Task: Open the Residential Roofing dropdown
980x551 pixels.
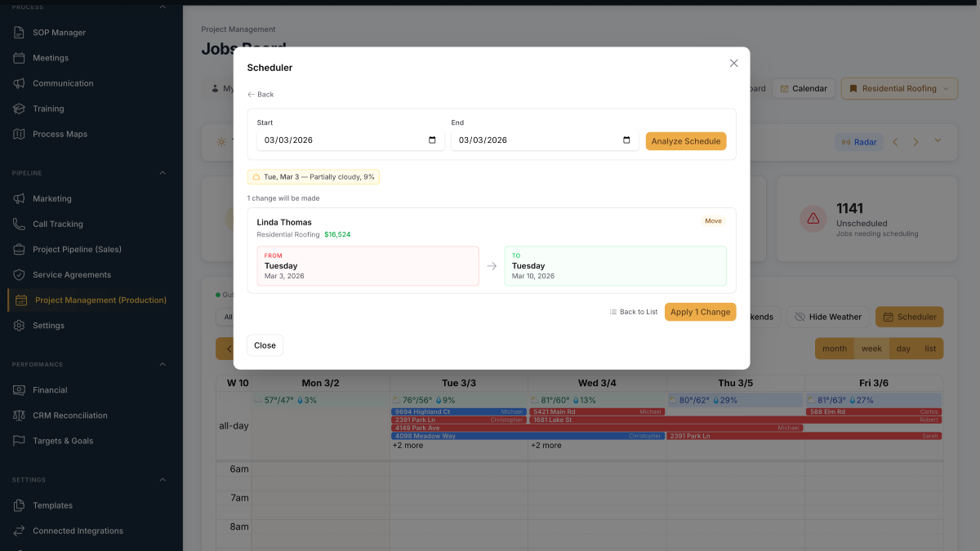Action: [898, 89]
